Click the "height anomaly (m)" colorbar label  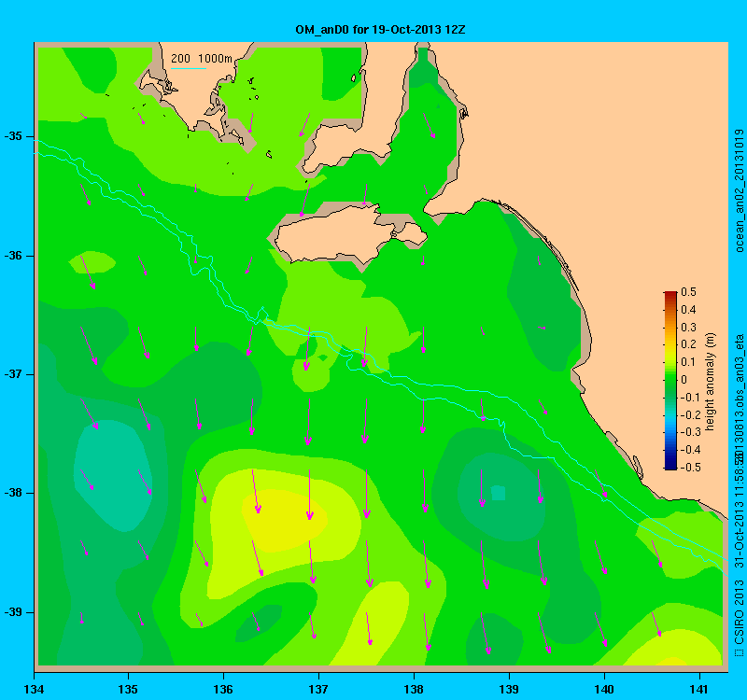coord(710,382)
